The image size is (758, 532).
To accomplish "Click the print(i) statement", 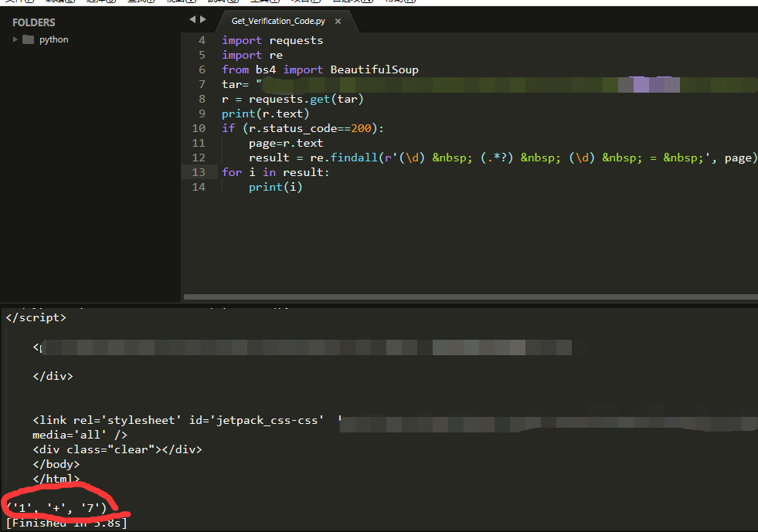I will click(276, 187).
